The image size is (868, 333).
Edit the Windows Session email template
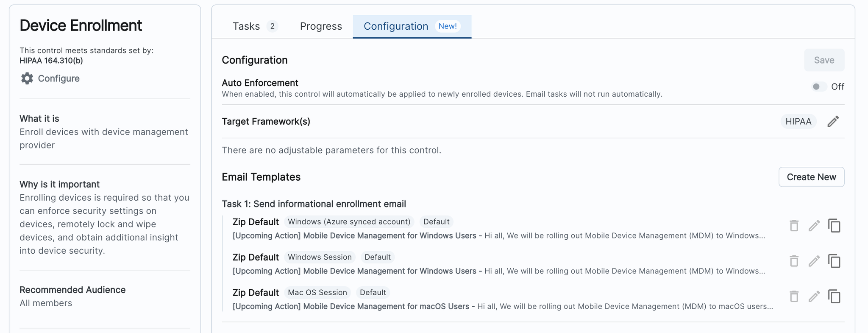tap(814, 261)
